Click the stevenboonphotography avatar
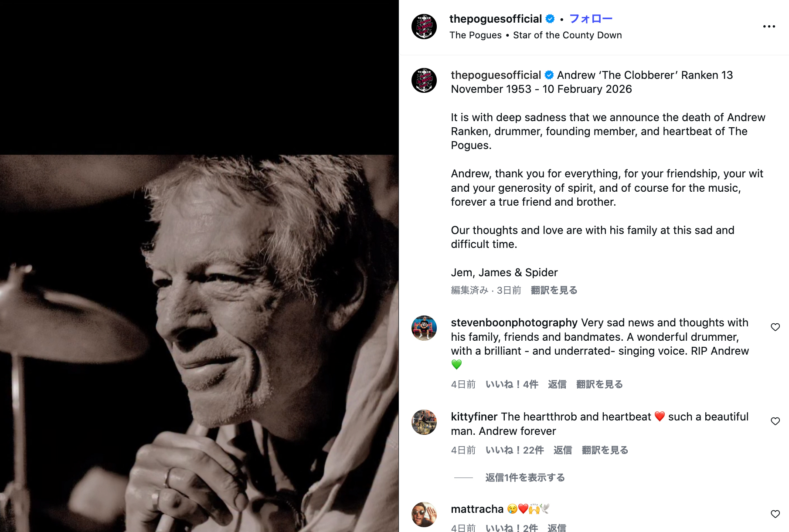Screen dimensions: 789x532 tap(424, 328)
